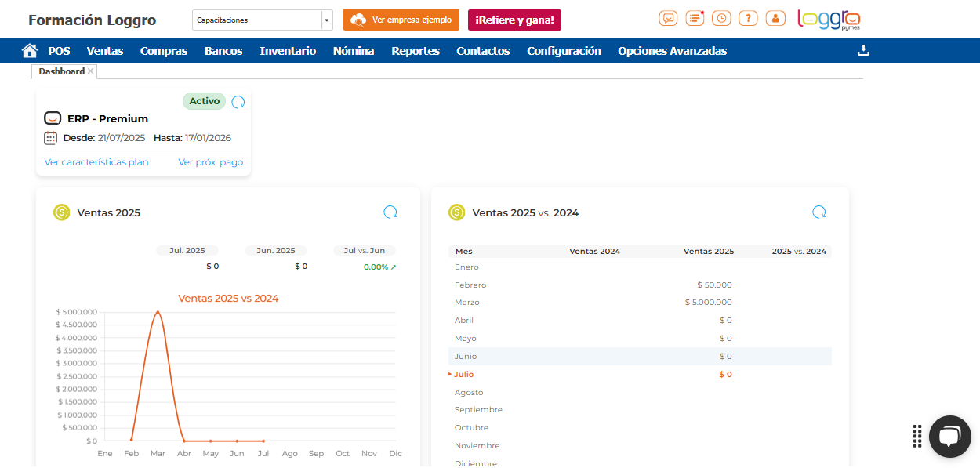980x468 pixels.
Task: Open the Ver próx. pago link
Action: pos(211,162)
